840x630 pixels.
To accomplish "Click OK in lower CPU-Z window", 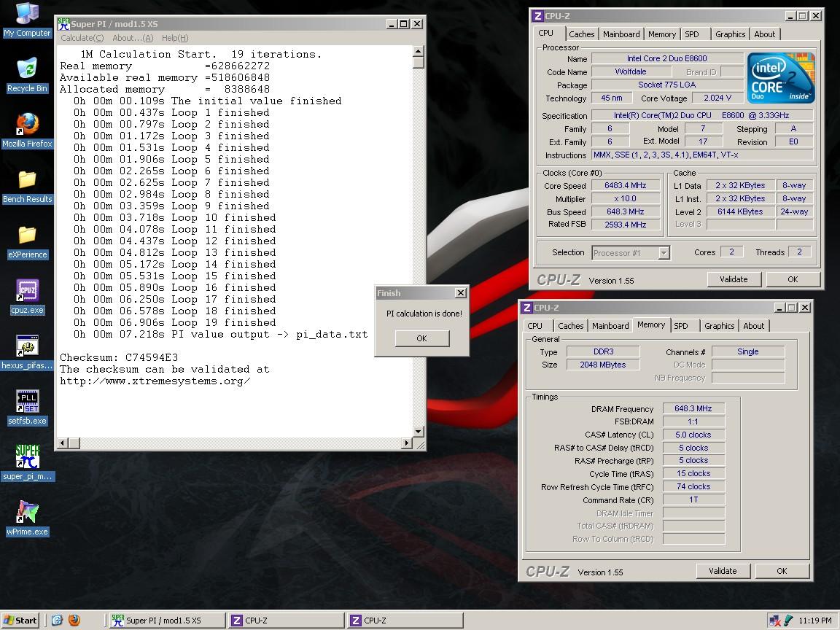I will point(782,571).
